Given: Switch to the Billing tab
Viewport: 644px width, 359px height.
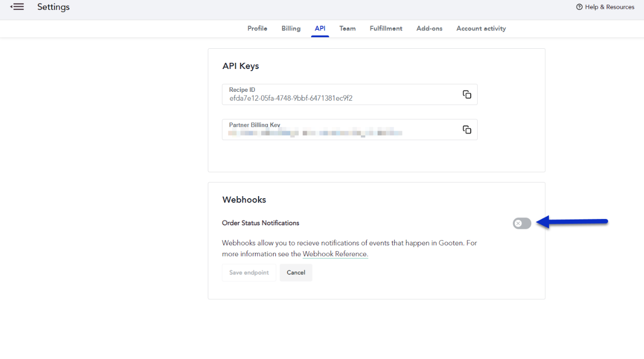Looking at the screenshot, I should 291,29.
